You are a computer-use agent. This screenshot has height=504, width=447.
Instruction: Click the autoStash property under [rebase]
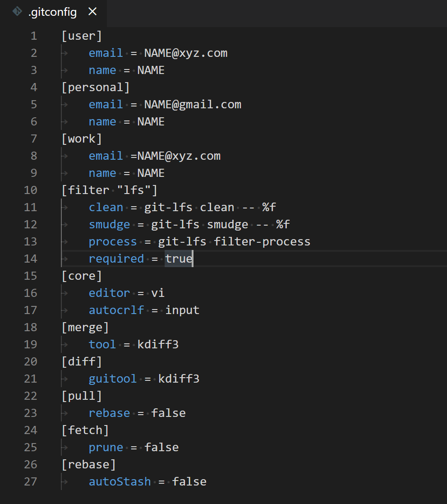(120, 481)
